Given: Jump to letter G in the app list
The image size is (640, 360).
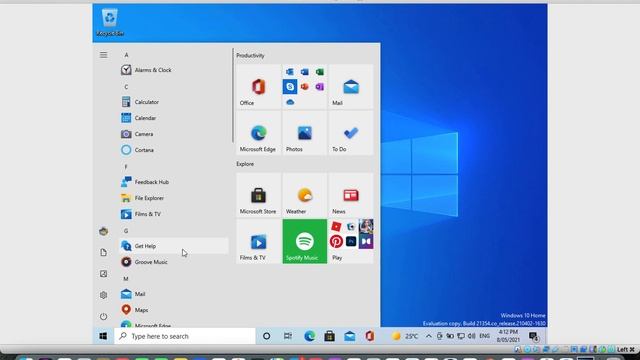Looking at the screenshot, I should [126, 231].
